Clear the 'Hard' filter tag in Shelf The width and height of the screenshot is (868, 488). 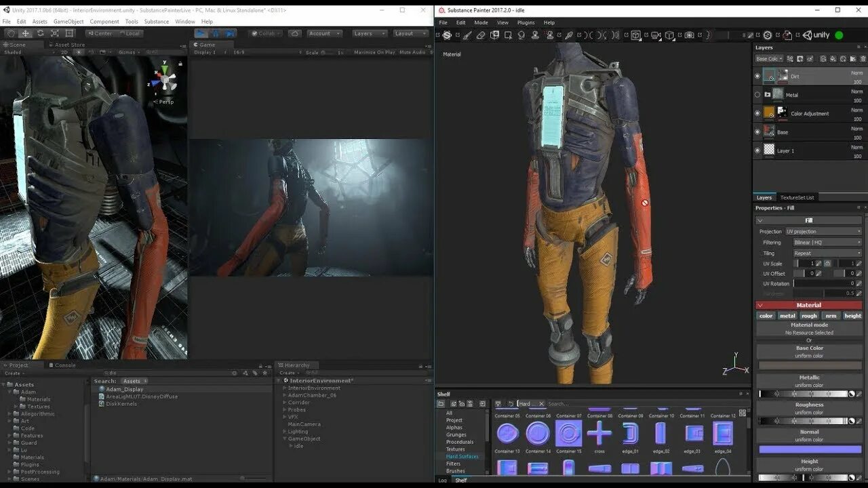[541, 404]
